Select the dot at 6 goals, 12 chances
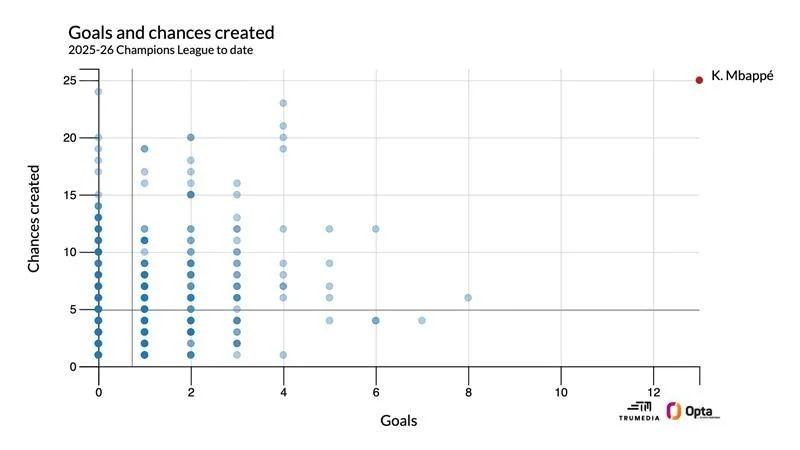The image size is (800, 450). [x=376, y=229]
